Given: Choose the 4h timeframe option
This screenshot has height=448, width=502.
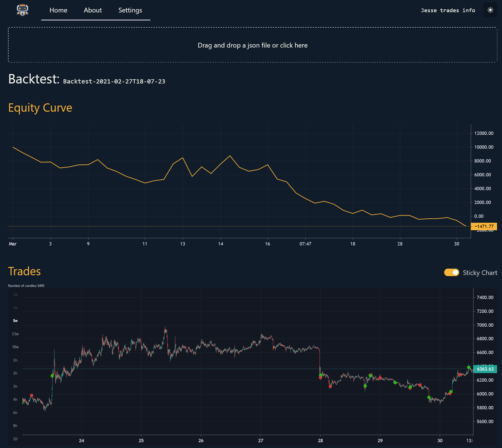Looking at the screenshot, I should click(x=15, y=399).
